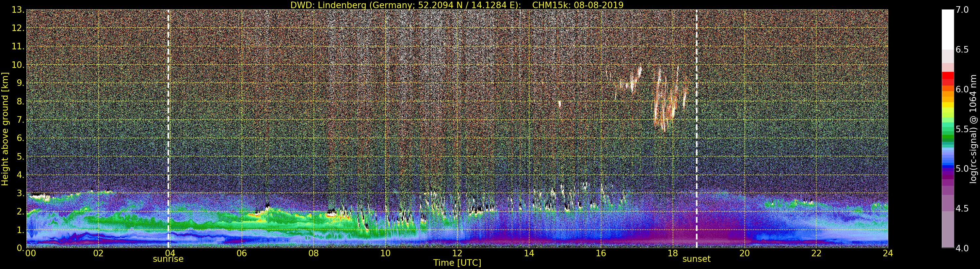Click the height axis tick '5.'
980x269 pixels.
[21, 156]
